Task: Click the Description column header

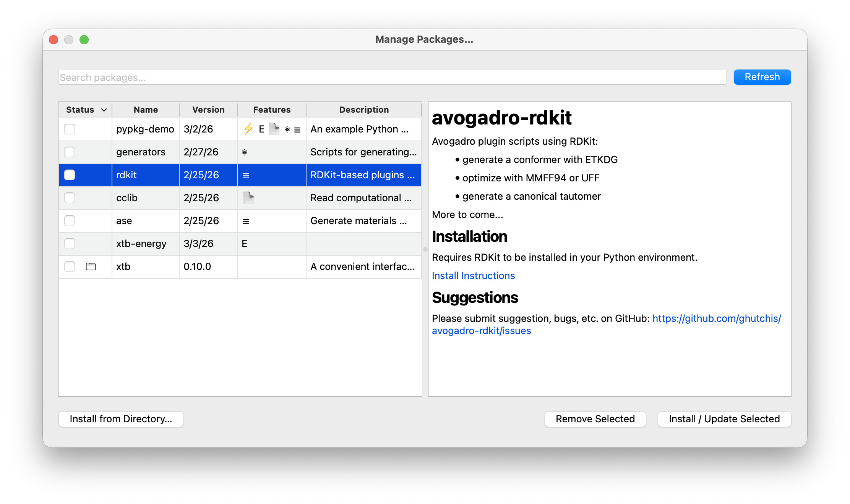Action: 363,110
